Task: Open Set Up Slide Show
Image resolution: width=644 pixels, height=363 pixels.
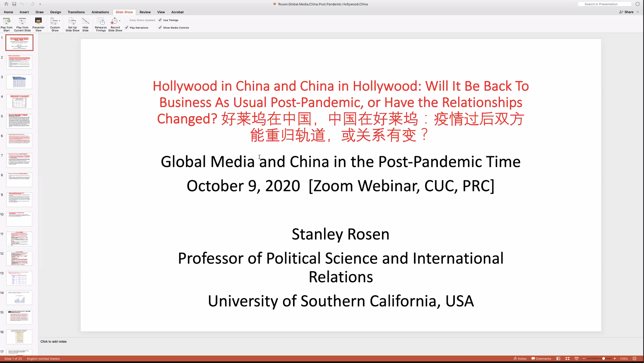Action: pos(72,21)
